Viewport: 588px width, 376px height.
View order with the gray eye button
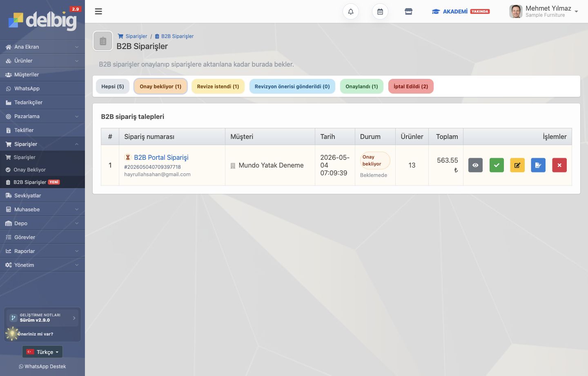(475, 165)
